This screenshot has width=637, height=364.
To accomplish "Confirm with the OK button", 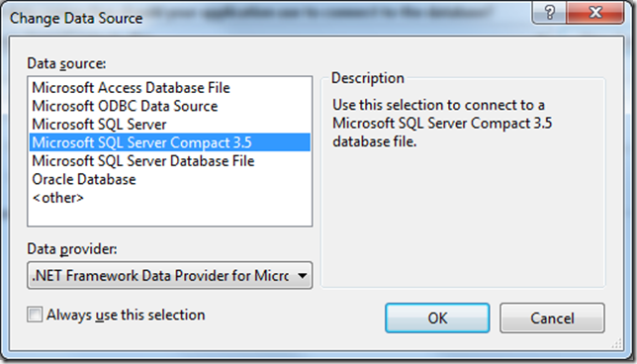I will [x=437, y=318].
